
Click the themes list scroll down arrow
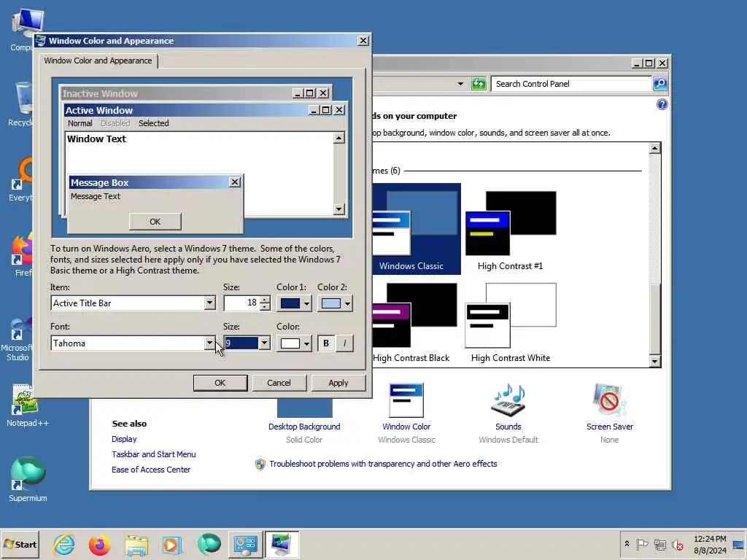654,362
